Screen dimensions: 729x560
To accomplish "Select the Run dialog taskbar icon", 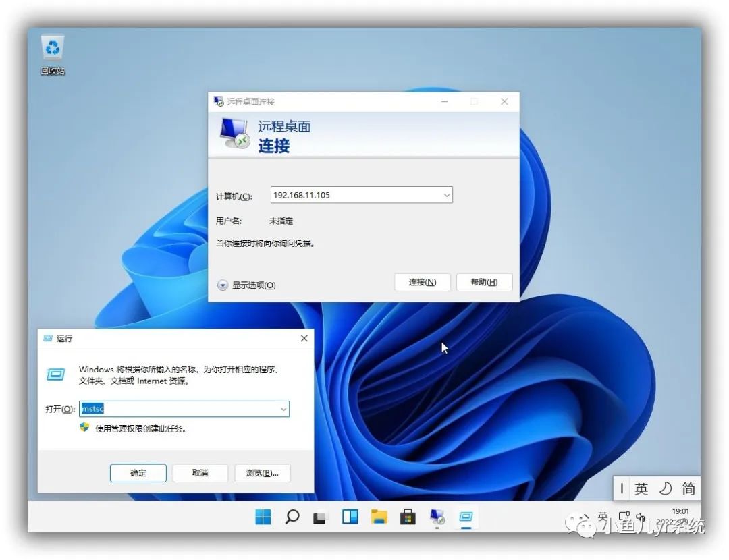I will point(466,516).
